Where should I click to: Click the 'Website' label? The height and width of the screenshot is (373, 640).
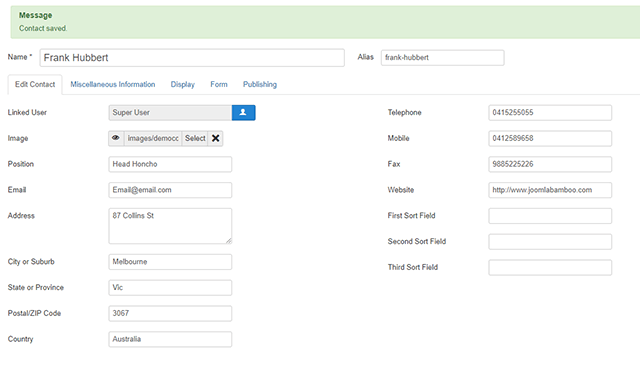click(401, 190)
